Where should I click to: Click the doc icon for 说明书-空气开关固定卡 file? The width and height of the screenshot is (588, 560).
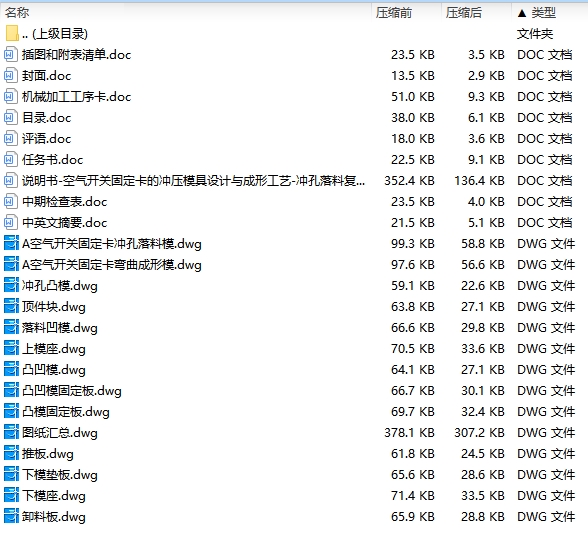tap(10, 181)
